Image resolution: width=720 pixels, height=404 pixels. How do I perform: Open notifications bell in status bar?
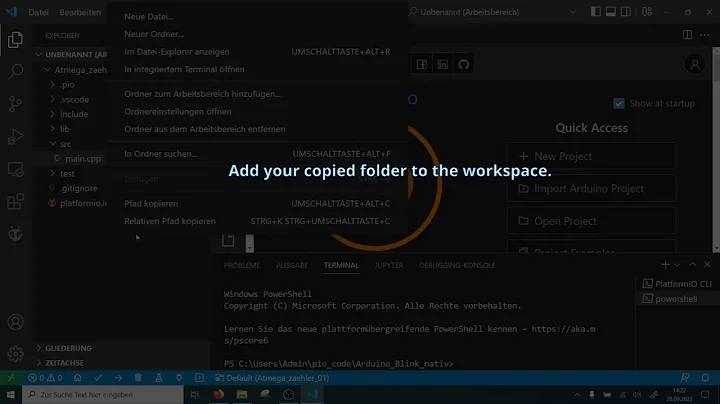click(705, 378)
